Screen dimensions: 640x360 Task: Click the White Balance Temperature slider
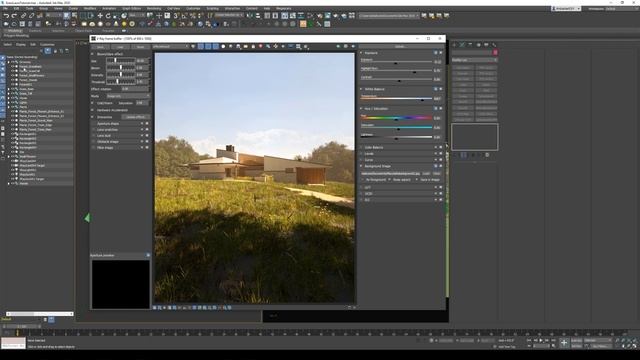click(x=396, y=99)
